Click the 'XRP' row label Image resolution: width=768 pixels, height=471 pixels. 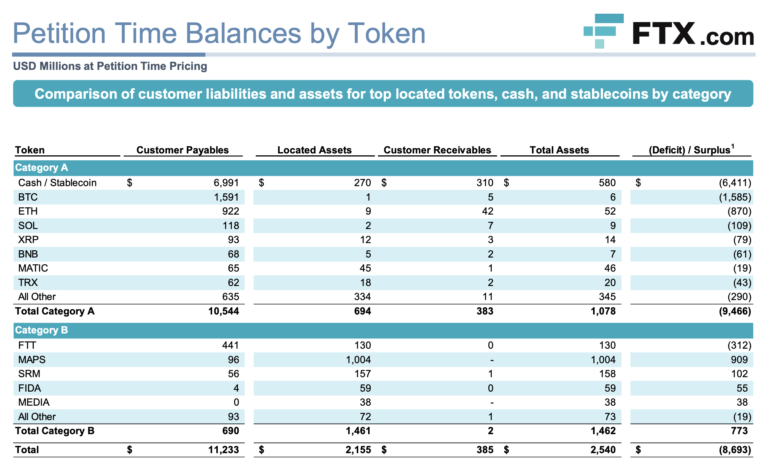click(x=28, y=239)
